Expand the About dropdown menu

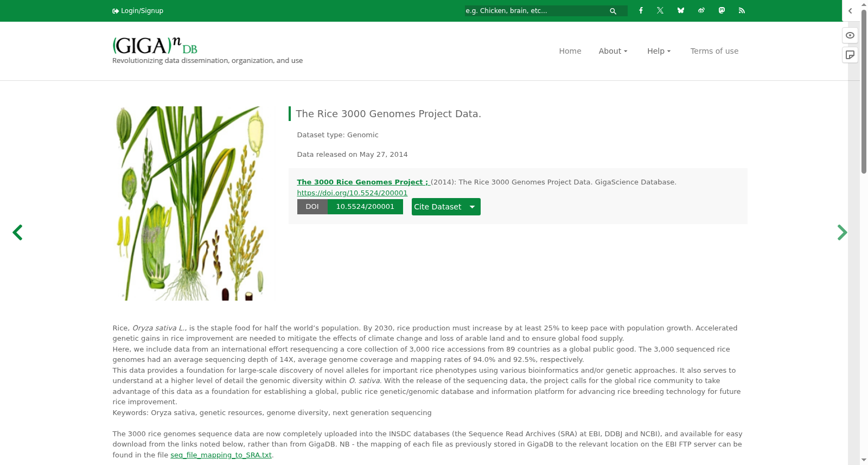pos(613,51)
